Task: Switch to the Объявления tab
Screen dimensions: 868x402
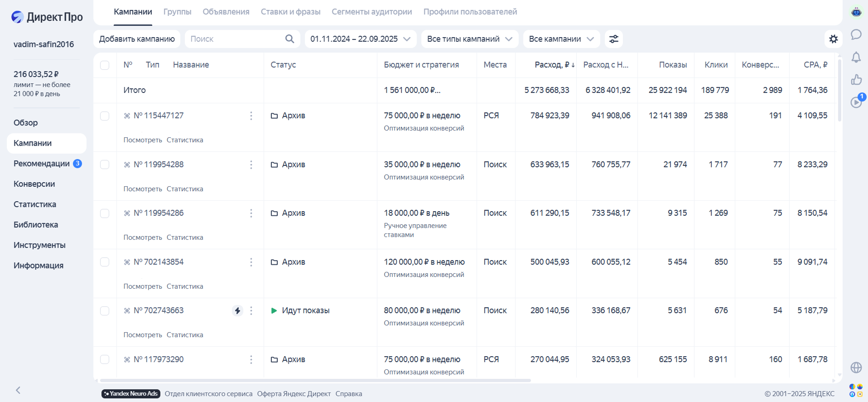Action: coord(226,12)
